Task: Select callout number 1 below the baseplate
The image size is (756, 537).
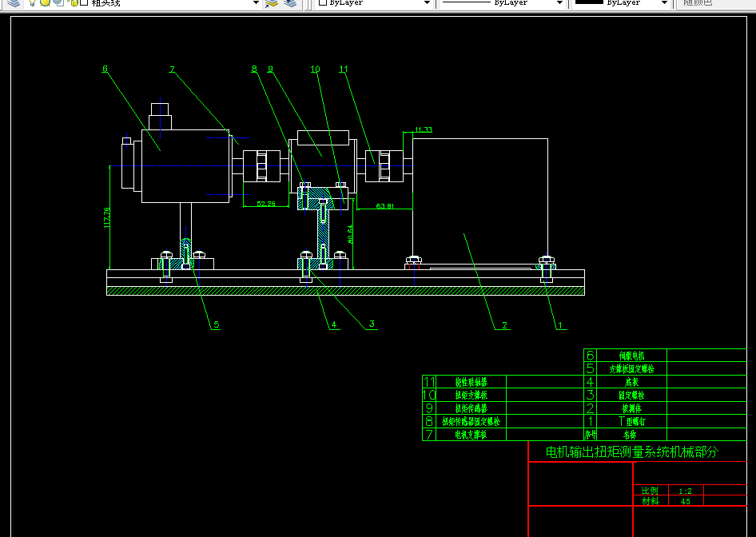Action: [559, 325]
